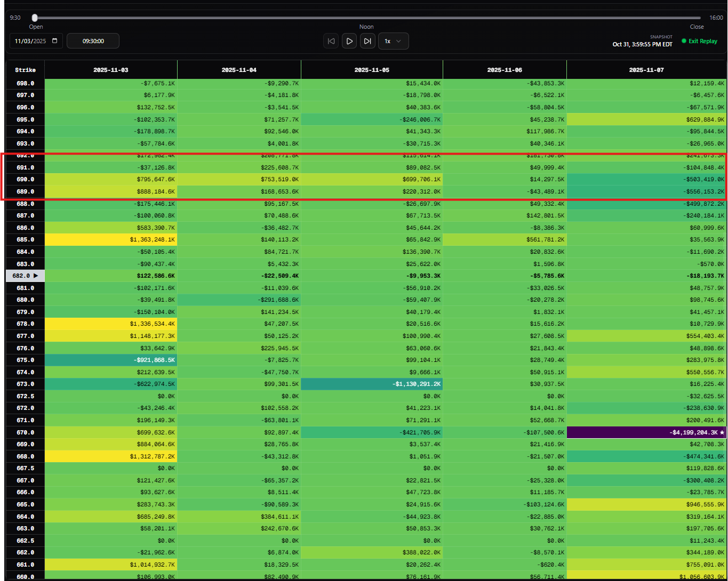
Task: Select the 2025-11-05 column header
Action: [372, 70]
